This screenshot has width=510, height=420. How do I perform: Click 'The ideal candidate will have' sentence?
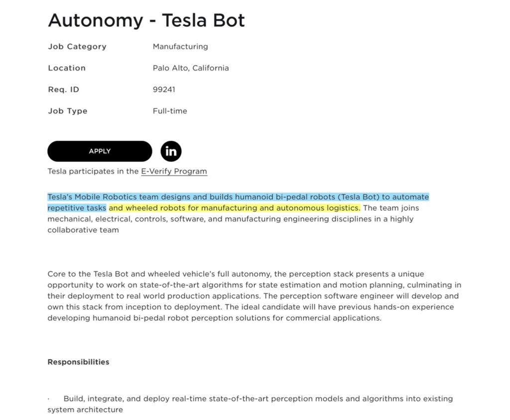[x=251, y=313]
